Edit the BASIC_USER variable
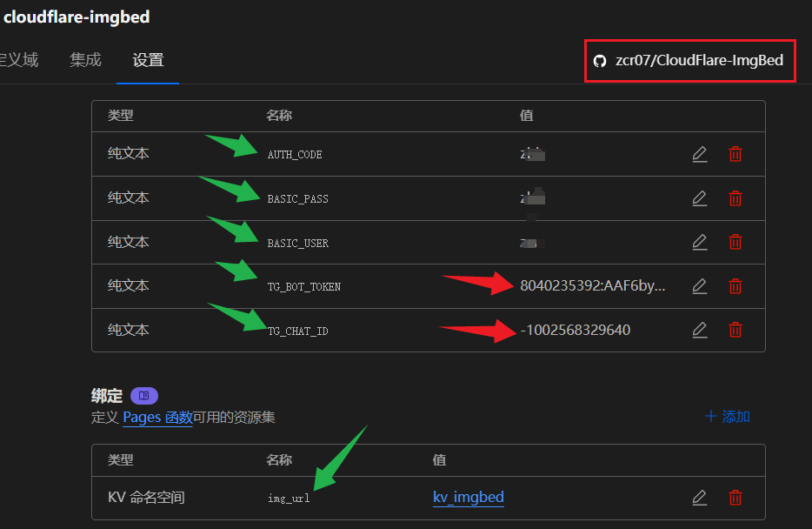The height and width of the screenshot is (529, 812). (x=700, y=242)
